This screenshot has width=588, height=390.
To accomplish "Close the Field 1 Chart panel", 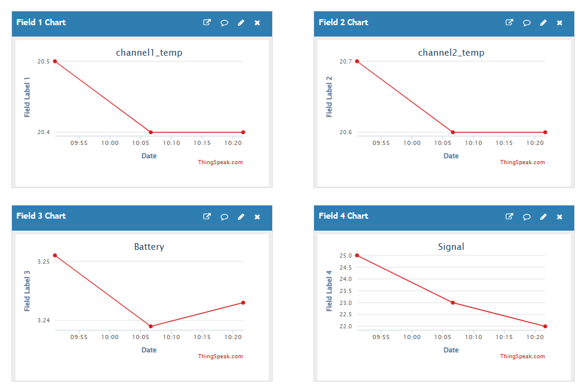I will (257, 23).
